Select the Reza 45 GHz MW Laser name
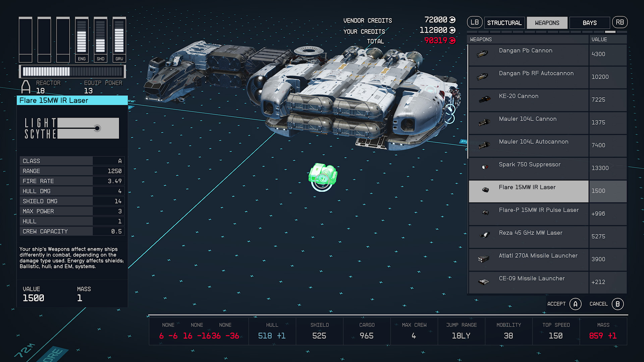The width and height of the screenshot is (644, 362). pyautogui.click(x=530, y=233)
